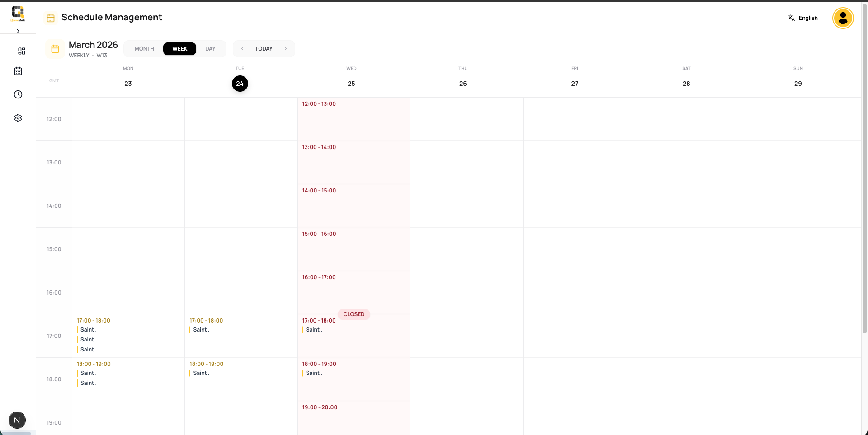The width and height of the screenshot is (868, 435).
Task: Open the English language selector
Action: [803, 18]
